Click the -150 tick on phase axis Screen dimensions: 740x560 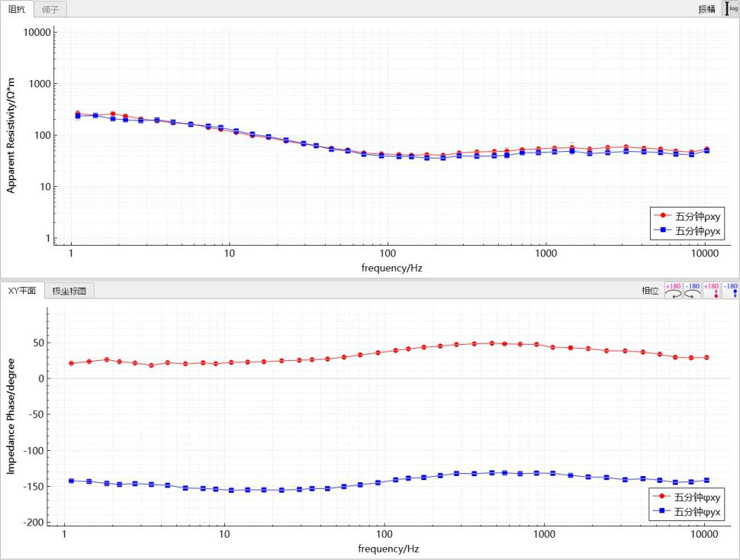(34, 487)
